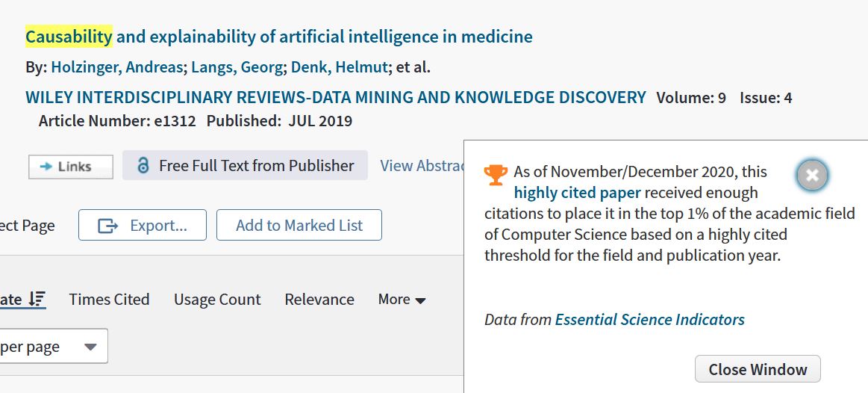Click the orange trophy highly cited icon
The height and width of the screenshot is (393, 868).
coord(496,175)
